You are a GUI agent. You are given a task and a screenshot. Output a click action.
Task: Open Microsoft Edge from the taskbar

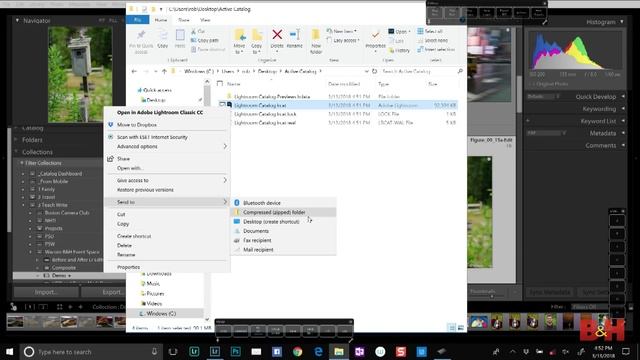point(318,351)
